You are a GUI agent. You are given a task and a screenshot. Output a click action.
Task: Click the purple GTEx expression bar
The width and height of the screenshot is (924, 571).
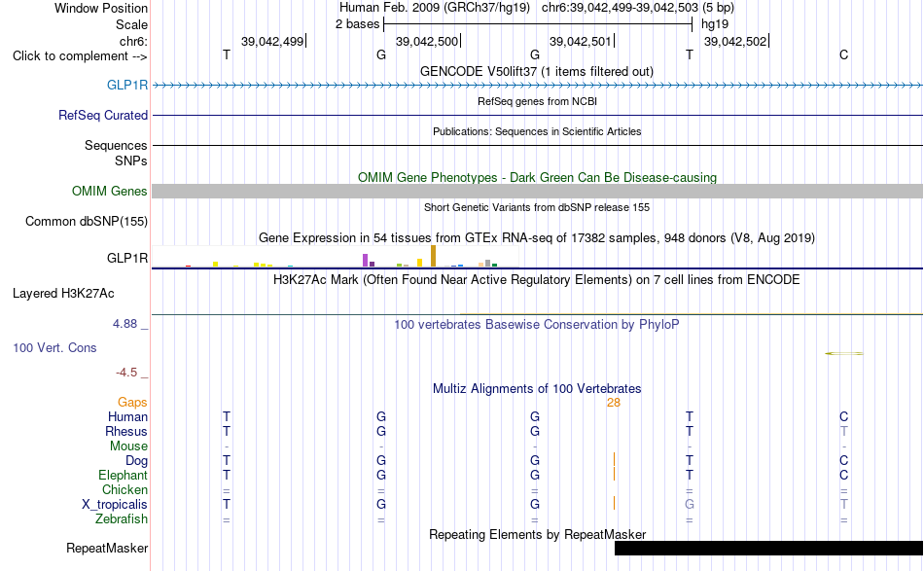[365, 261]
